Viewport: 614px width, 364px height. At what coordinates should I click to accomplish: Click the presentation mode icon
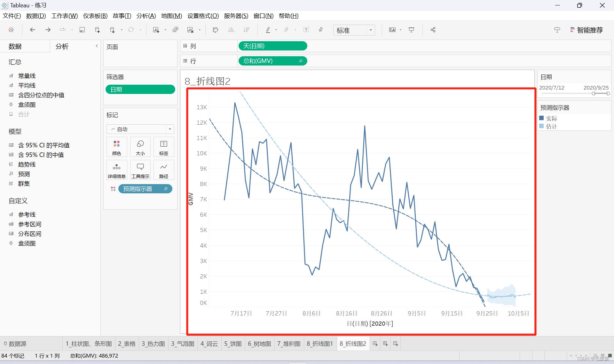tap(412, 30)
